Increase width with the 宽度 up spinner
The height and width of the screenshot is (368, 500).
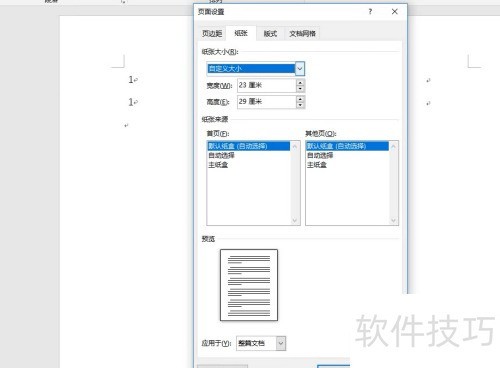click(x=300, y=83)
